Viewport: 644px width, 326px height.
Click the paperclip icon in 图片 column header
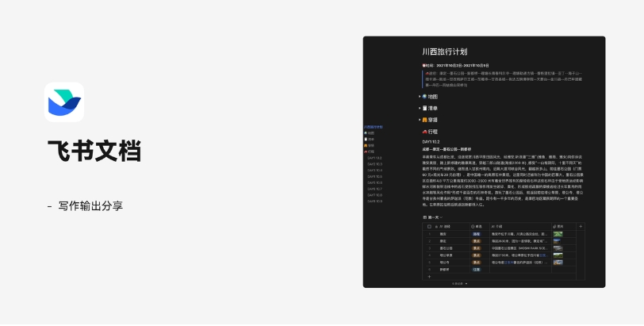(554, 227)
